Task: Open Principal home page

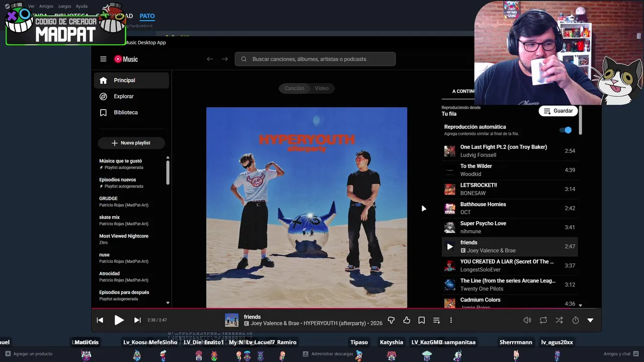Action: coord(132,80)
